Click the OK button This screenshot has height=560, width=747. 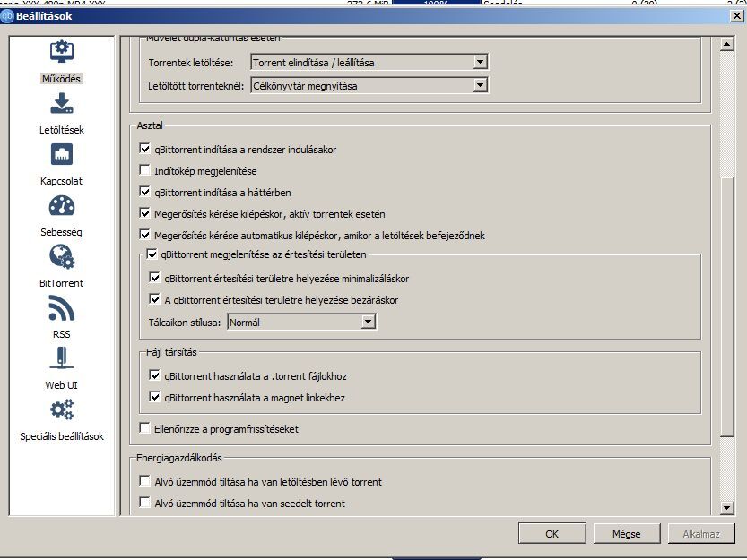pyautogui.click(x=552, y=534)
